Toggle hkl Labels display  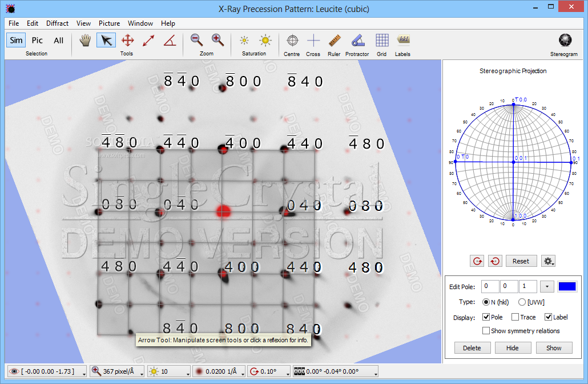point(403,39)
